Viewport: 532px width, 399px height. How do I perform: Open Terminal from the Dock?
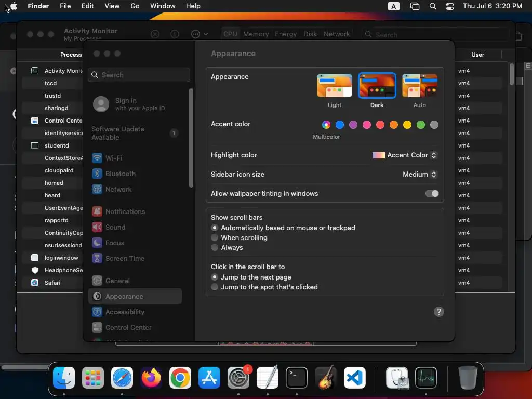coord(297,378)
